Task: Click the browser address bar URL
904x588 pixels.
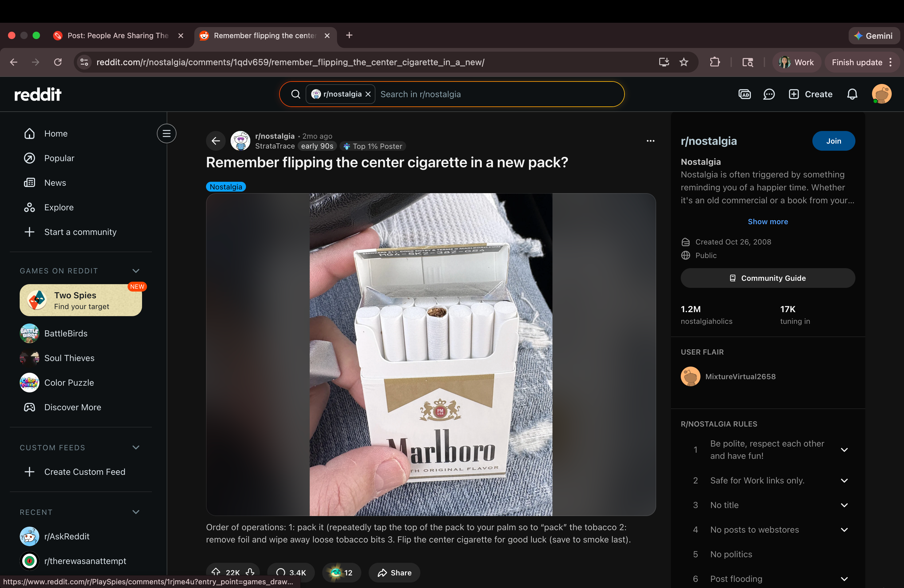Action: (x=290, y=62)
